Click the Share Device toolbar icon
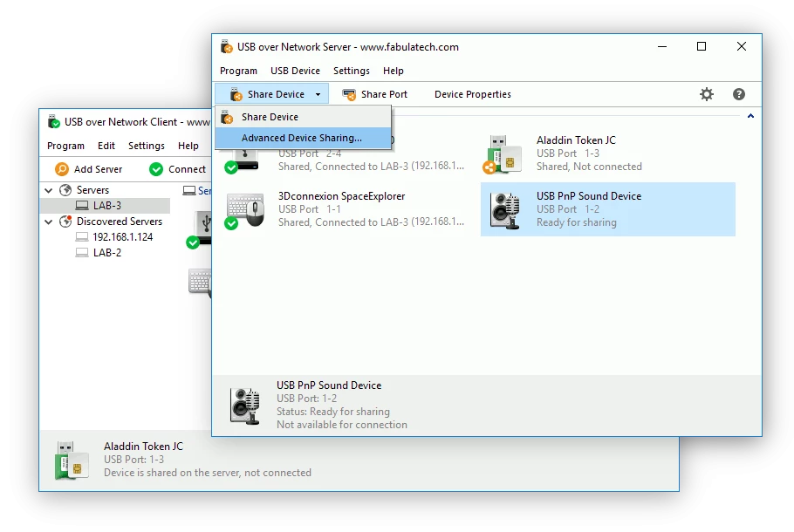794x532 pixels. pyautogui.click(x=236, y=95)
